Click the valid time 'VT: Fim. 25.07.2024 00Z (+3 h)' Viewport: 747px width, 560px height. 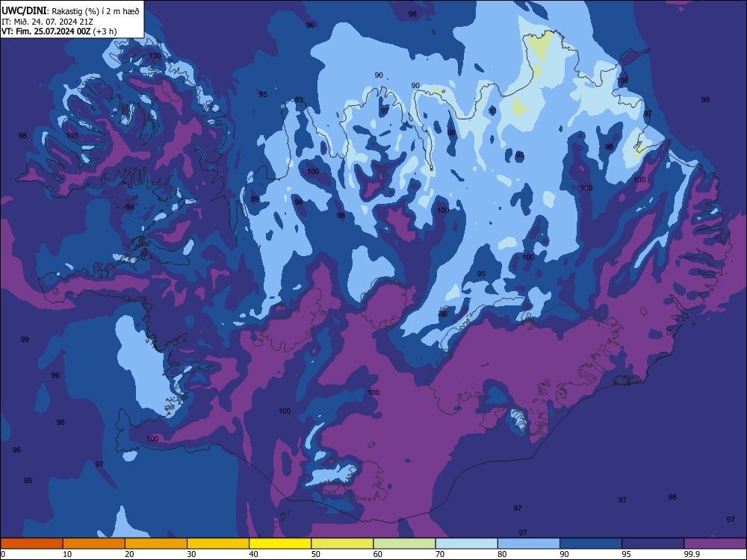(58, 31)
